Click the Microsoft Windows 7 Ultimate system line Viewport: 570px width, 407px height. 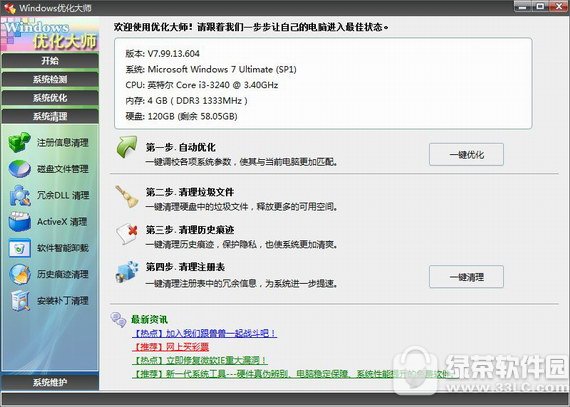click(x=211, y=69)
